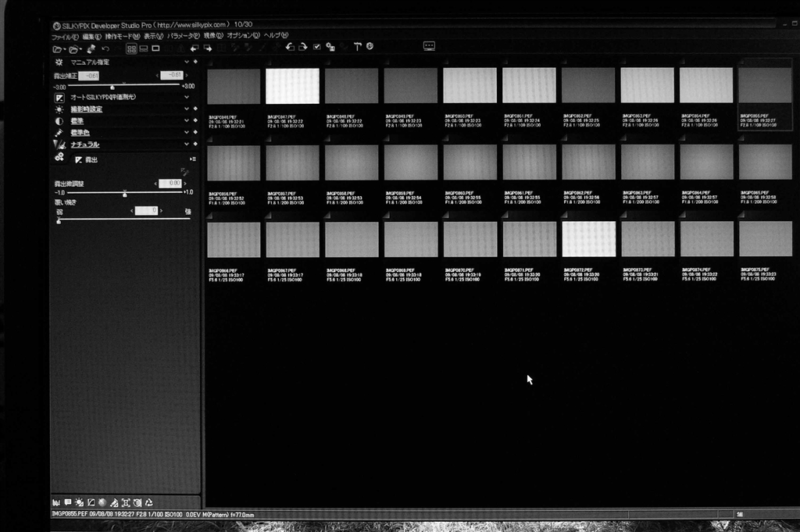Rotate image clockwise from the toolbar
Screen dimensions: 800x532
point(303,47)
